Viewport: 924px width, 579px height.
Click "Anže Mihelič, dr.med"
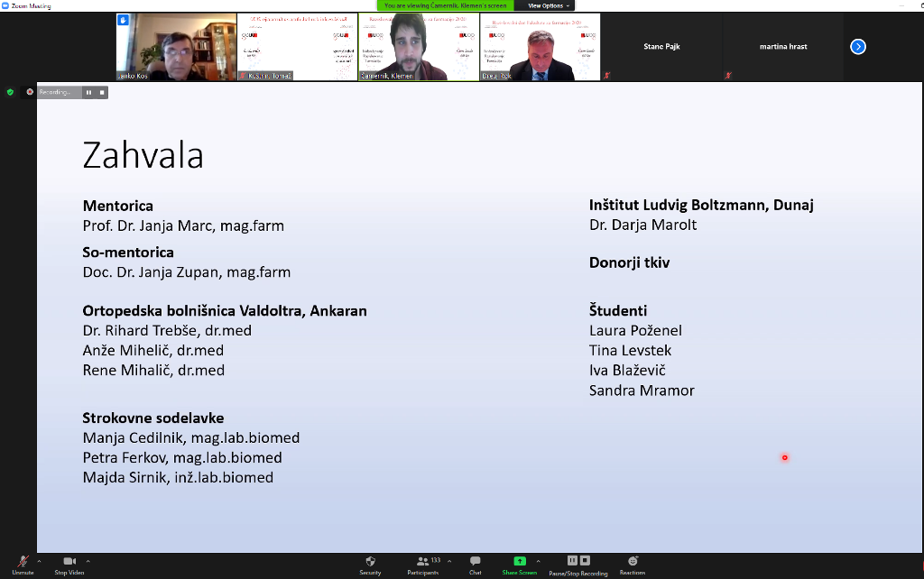pos(153,351)
